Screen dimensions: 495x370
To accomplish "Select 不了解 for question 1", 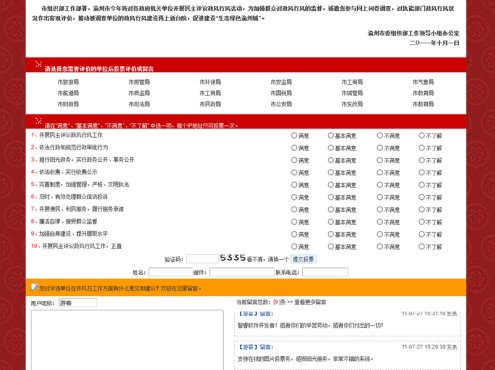I will click(x=421, y=135).
